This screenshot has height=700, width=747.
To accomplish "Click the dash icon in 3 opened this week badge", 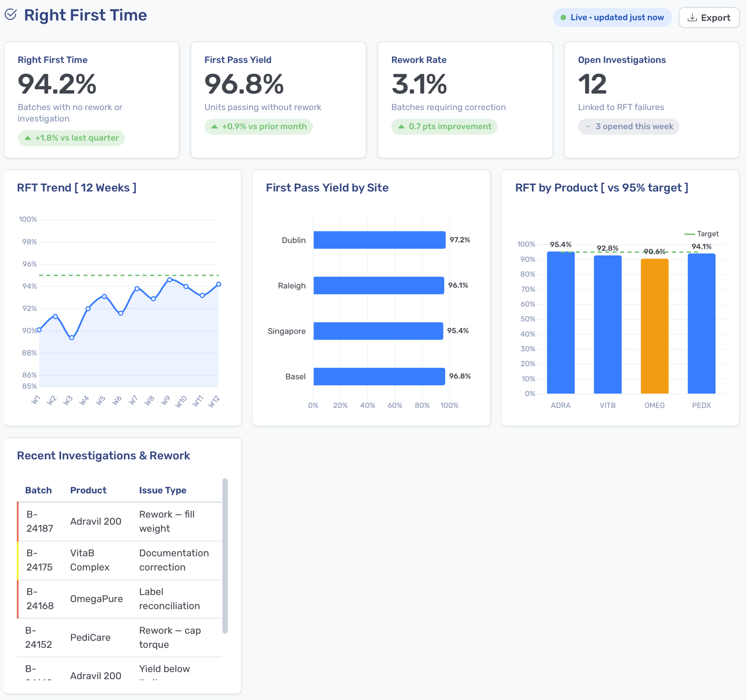I will point(588,127).
